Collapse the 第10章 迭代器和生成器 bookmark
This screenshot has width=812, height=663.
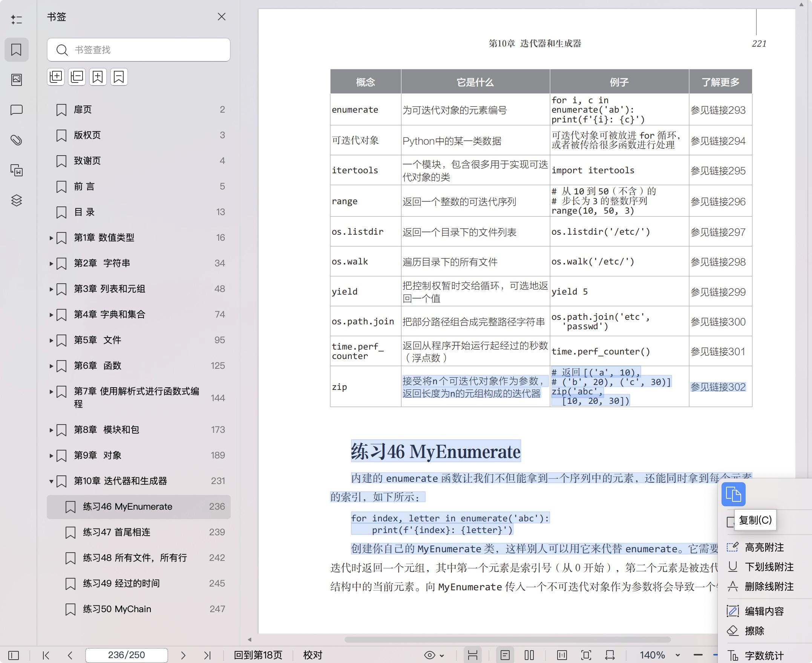coord(51,481)
